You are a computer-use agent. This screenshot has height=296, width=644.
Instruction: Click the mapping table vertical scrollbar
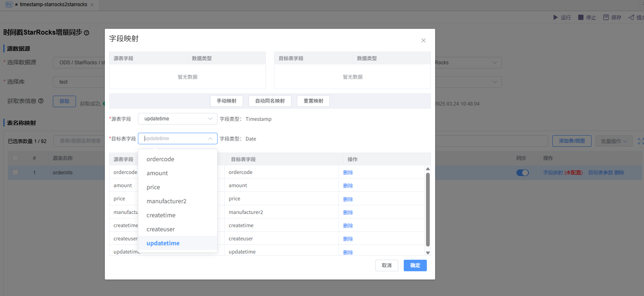click(428, 209)
